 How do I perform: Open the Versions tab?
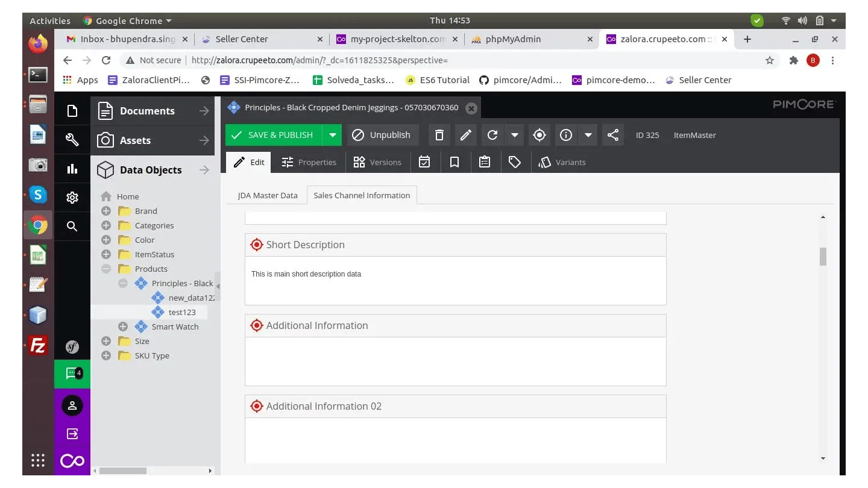(377, 162)
